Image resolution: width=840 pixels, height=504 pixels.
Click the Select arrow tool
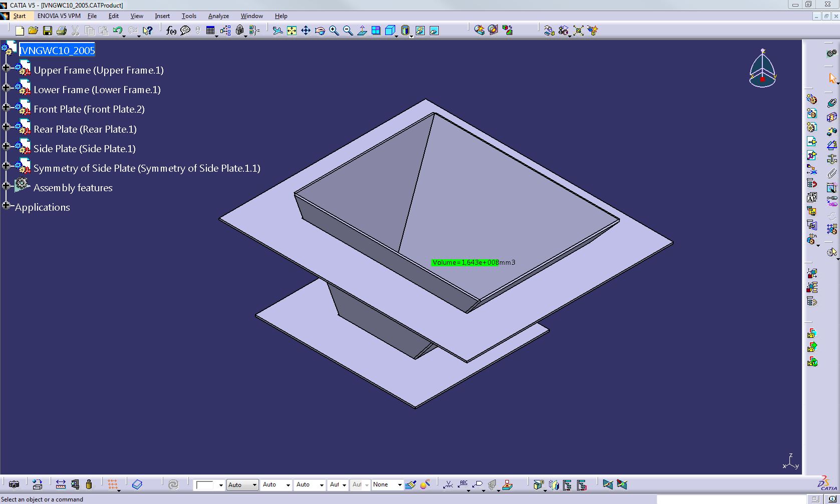click(832, 79)
